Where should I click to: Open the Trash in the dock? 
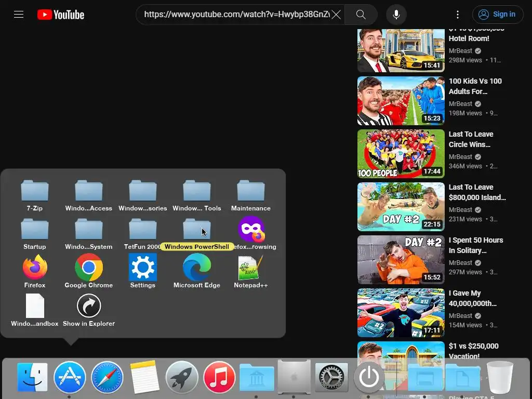point(500,377)
